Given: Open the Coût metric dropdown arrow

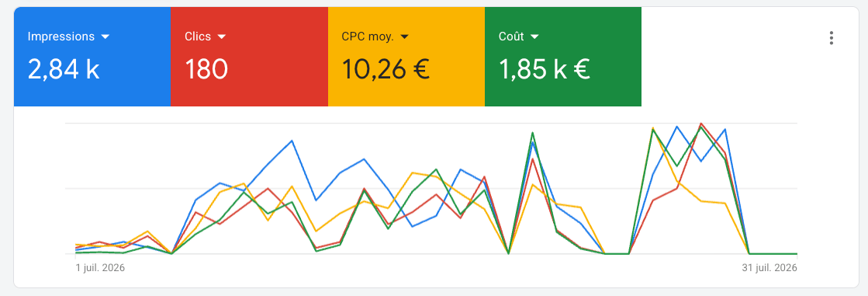Looking at the screenshot, I should click(534, 37).
